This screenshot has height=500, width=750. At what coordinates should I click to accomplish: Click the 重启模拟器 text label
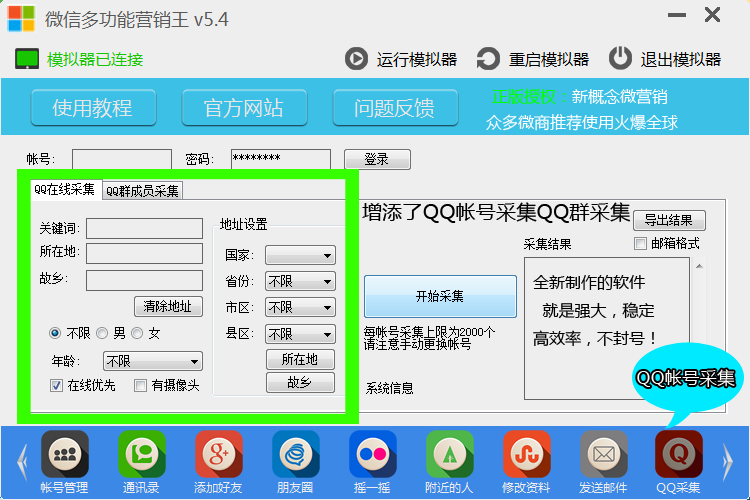(549, 59)
